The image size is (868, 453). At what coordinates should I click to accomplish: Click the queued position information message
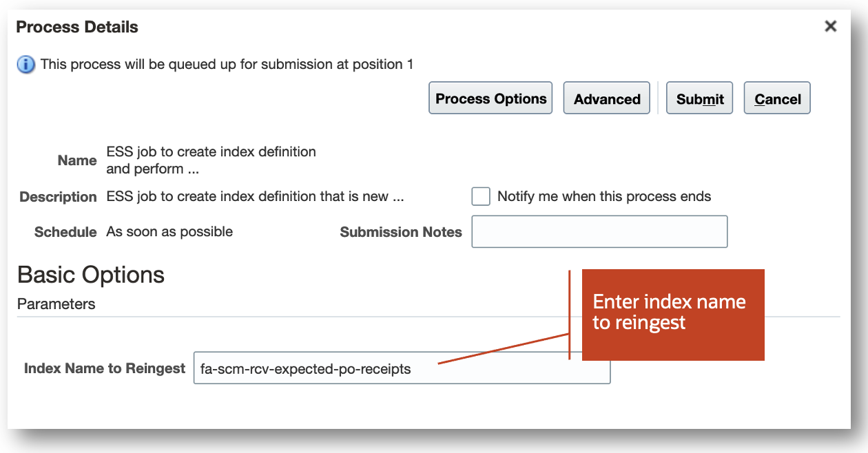[x=227, y=65]
